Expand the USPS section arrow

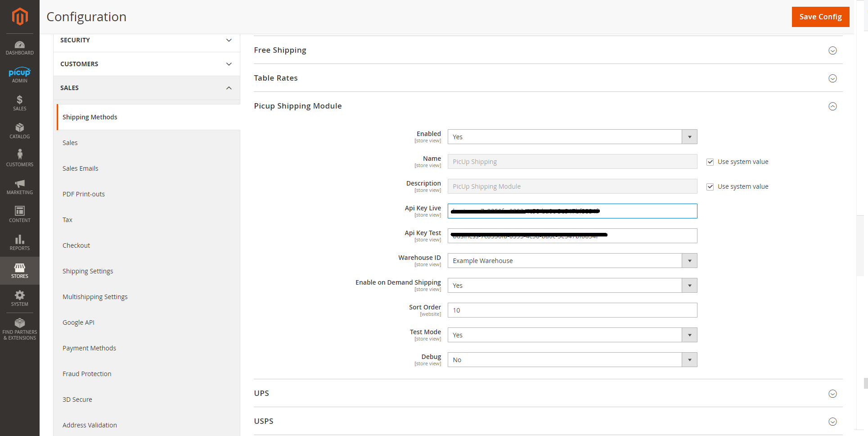[x=832, y=422]
